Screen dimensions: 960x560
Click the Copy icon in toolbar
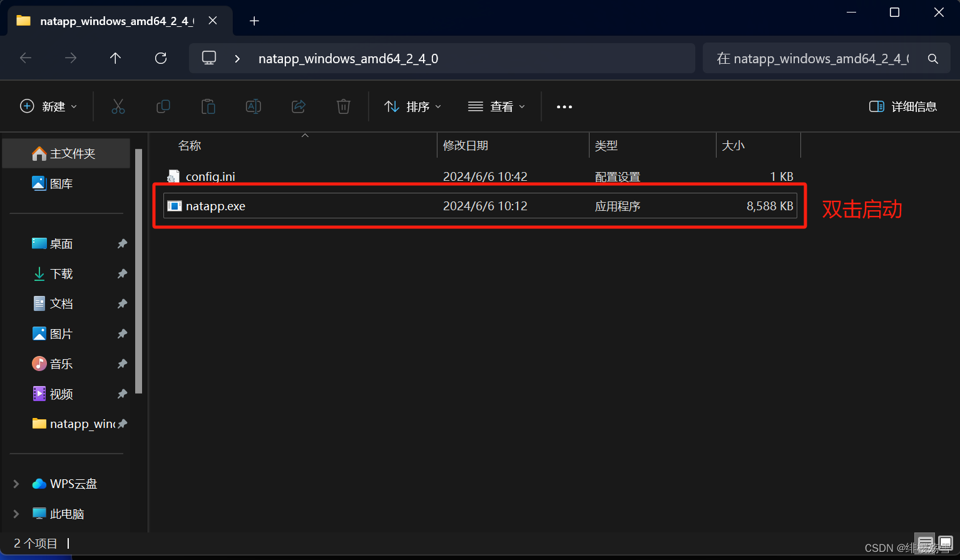(163, 106)
